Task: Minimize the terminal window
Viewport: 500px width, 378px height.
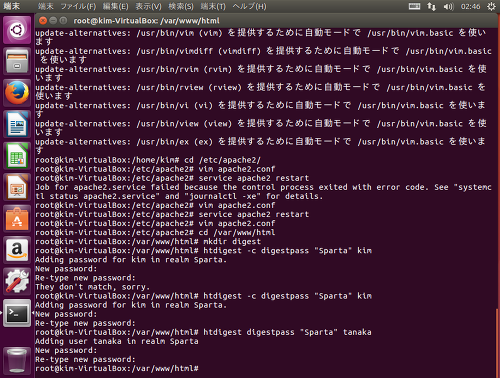Action: click(x=53, y=21)
